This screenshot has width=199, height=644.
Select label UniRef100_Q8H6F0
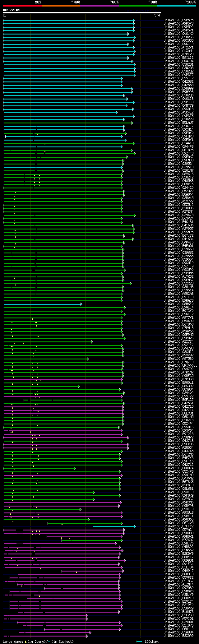coord(178,304)
